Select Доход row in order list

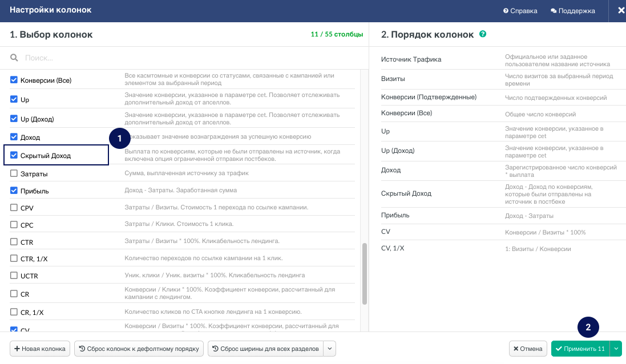click(x=503, y=171)
